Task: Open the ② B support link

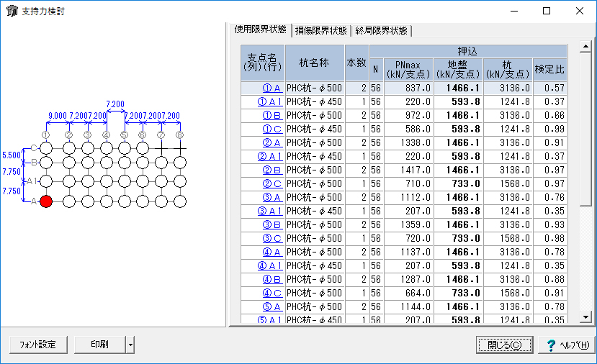Action: tap(272, 170)
